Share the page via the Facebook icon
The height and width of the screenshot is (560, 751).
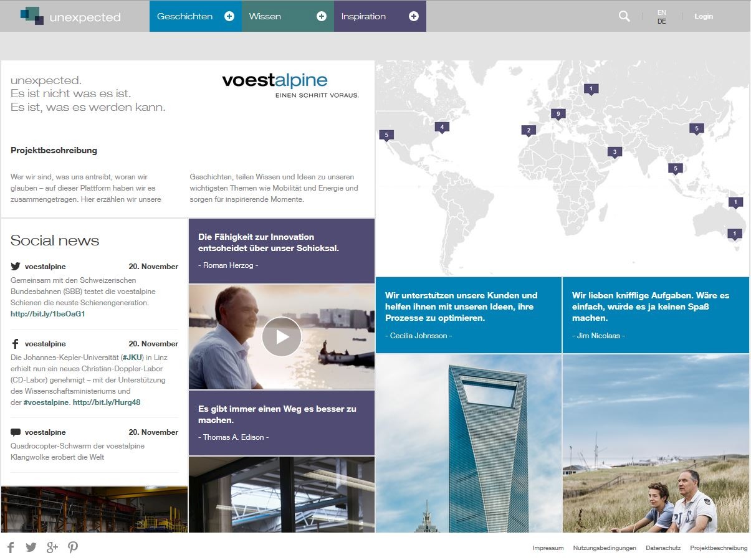(10, 547)
